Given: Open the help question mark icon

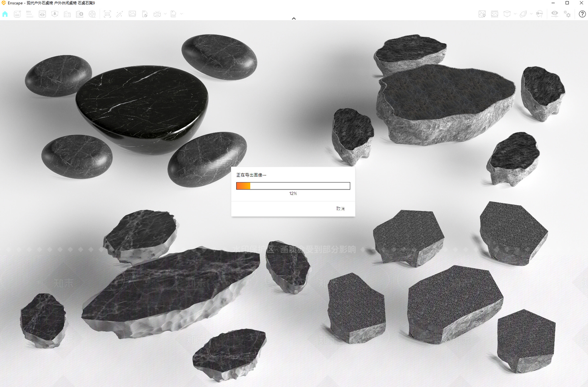Looking at the screenshot, I should [x=582, y=14].
